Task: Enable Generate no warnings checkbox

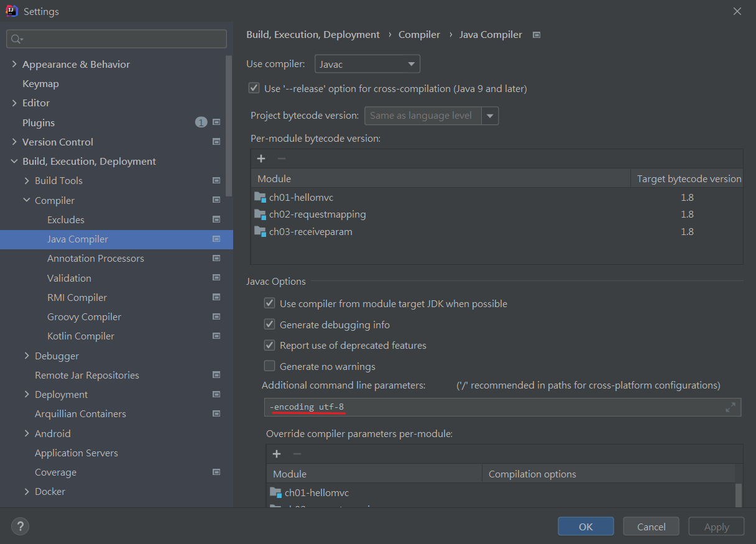Action: point(269,366)
